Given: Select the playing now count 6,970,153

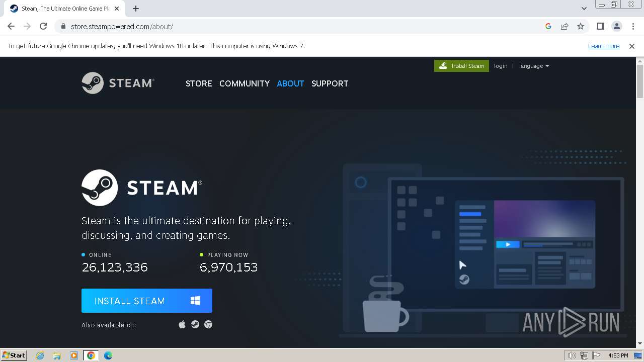Looking at the screenshot, I should 229,267.
